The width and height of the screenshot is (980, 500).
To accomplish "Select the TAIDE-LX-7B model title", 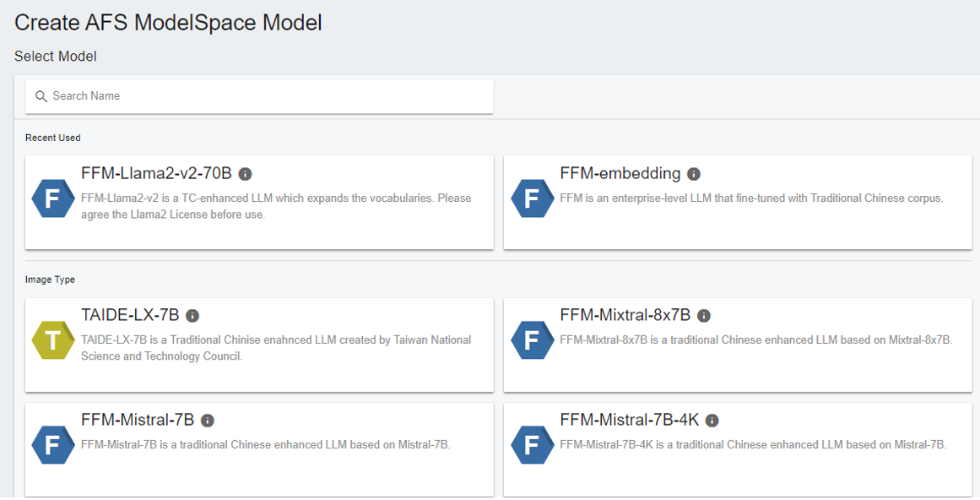I will (x=130, y=315).
